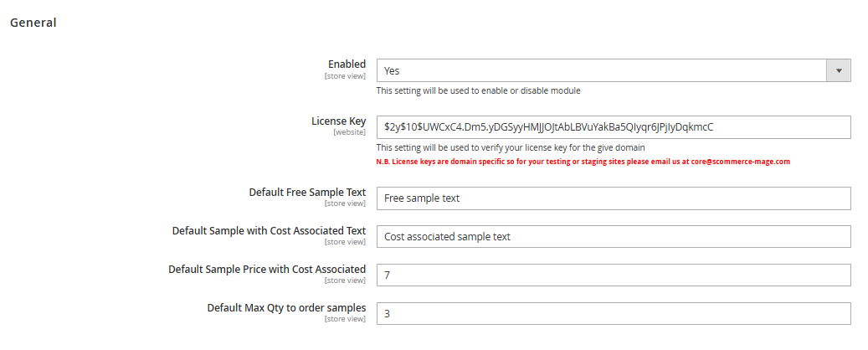Click the License Key label
The height and width of the screenshot is (350, 868).
338,121
